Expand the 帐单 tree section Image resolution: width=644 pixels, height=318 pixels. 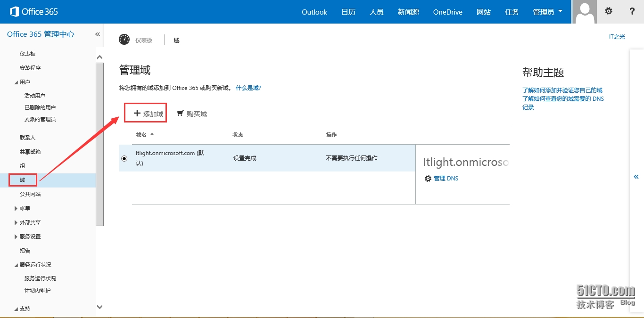(17, 208)
